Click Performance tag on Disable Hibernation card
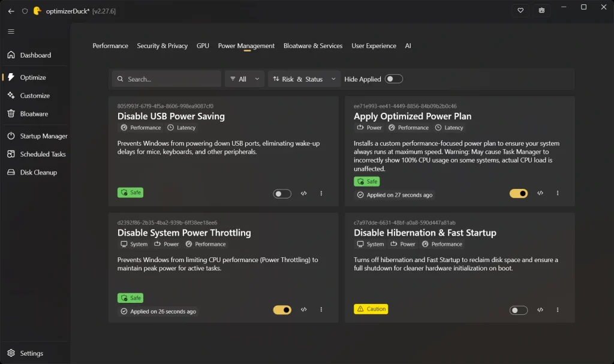Screen dimensions: 614x364 [442, 243]
